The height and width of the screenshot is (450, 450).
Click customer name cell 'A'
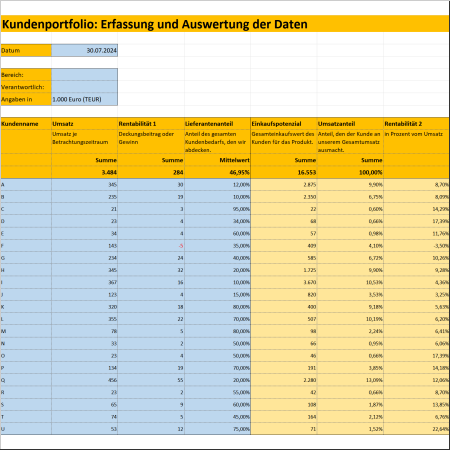tap(26, 185)
